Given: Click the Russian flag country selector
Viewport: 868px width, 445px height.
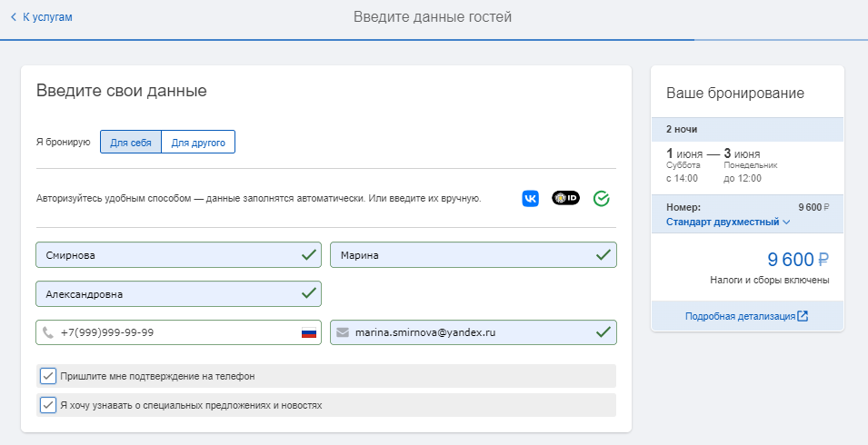Looking at the screenshot, I should [309, 332].
